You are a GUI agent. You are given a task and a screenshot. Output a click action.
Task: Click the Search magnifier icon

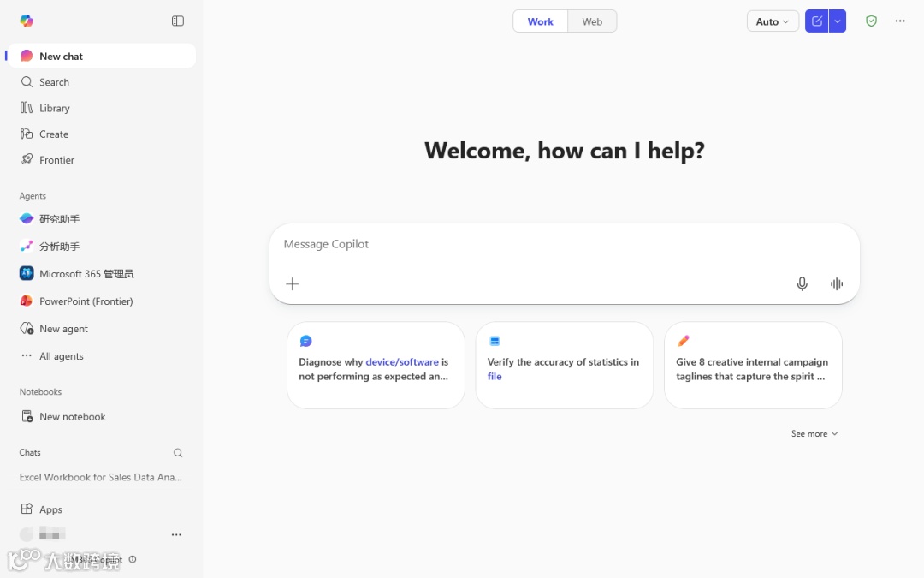tap(27, 82)
